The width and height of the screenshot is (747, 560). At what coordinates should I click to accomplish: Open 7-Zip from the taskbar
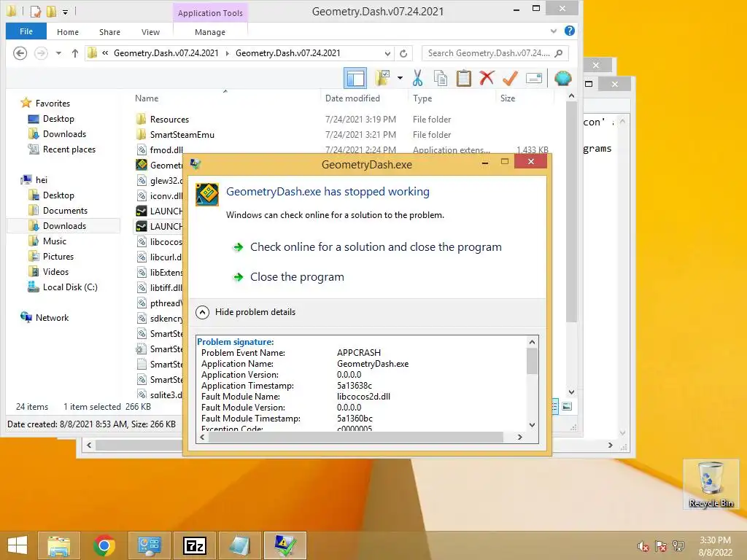coord(195,545)
